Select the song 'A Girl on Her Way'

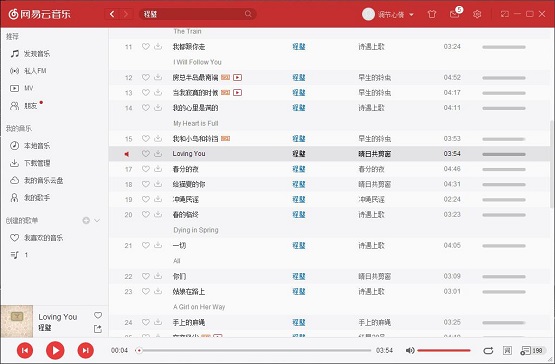pyautogui.click(x=199, y=307)
